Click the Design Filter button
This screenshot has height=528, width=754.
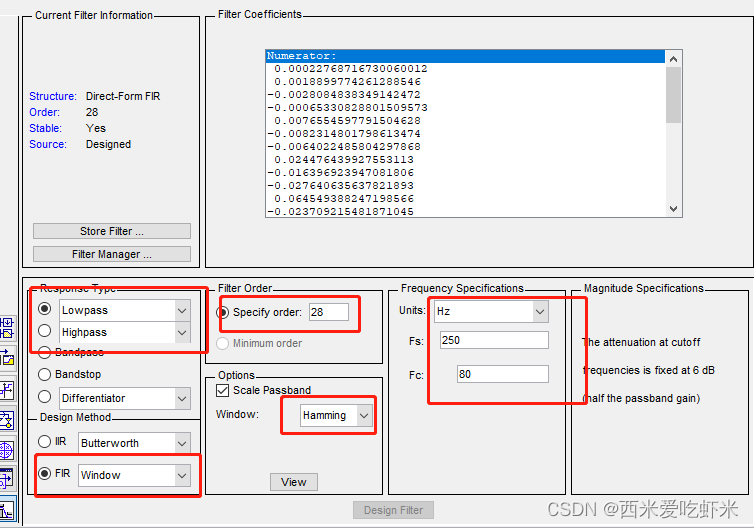point(393,510)
